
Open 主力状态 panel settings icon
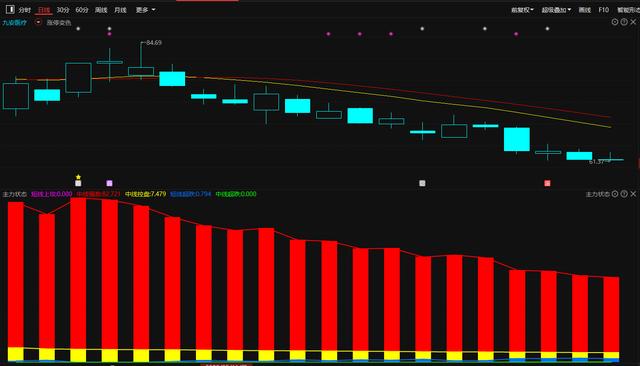click(x=615, y=194)
